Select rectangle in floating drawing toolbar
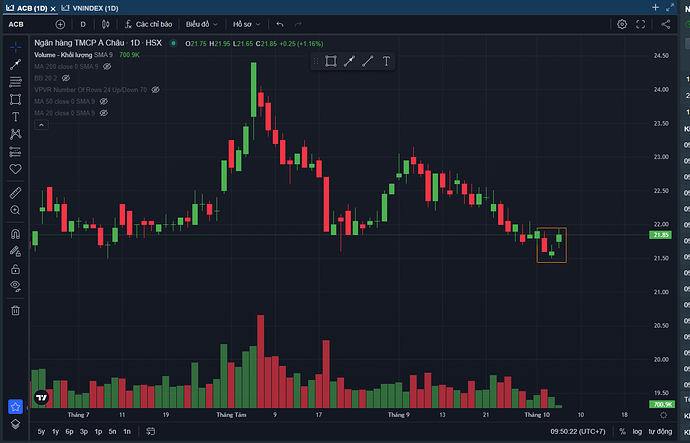Image resolution: width=690 pixels, height=443 pixels. (331, 61)
